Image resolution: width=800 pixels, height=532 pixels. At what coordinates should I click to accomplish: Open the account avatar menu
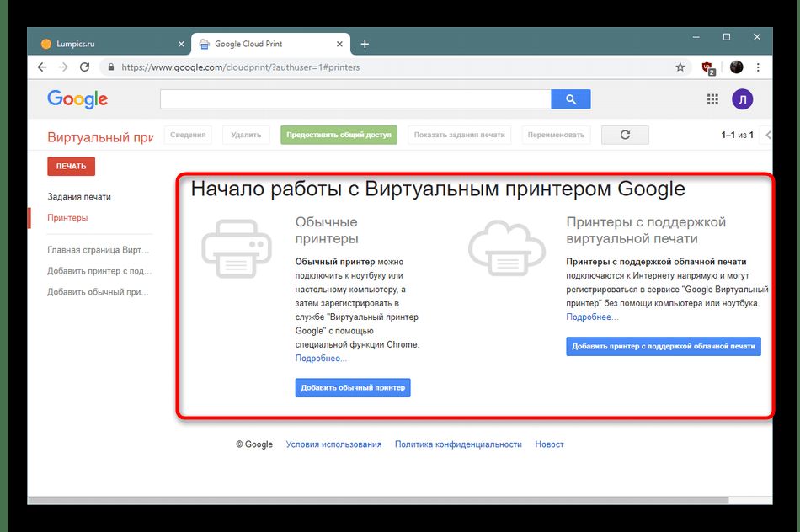(742, 99)
